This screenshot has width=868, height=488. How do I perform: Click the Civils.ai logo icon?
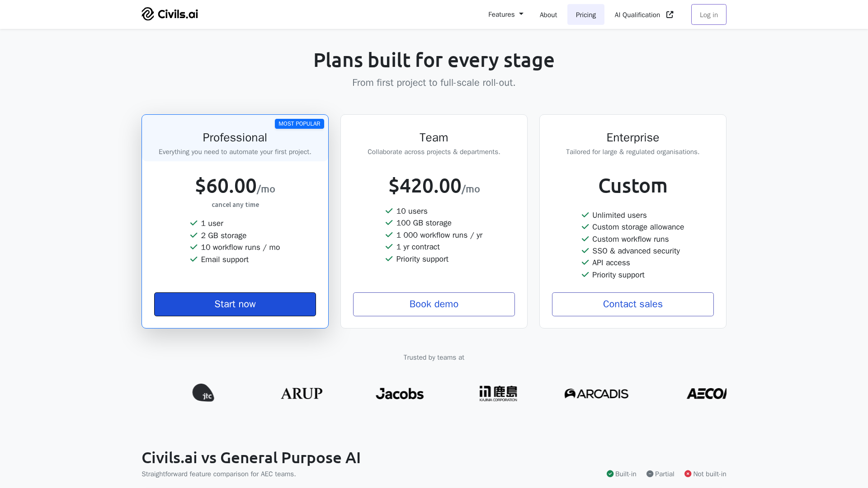tap(148, 14)
